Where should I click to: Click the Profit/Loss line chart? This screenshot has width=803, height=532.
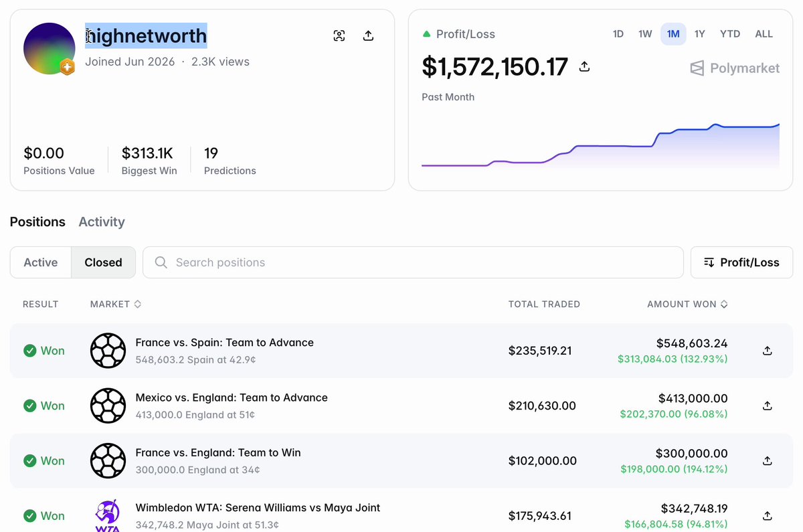600,145
